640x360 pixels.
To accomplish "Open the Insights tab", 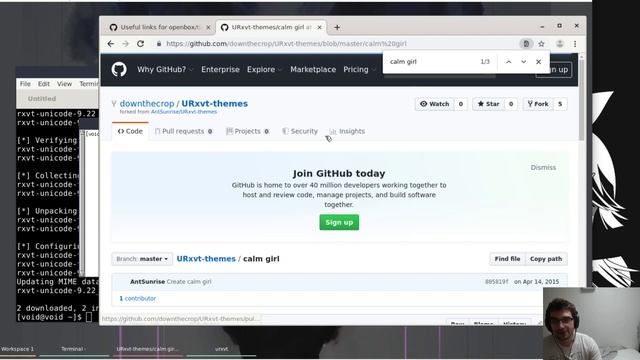I will coord(347,131).
